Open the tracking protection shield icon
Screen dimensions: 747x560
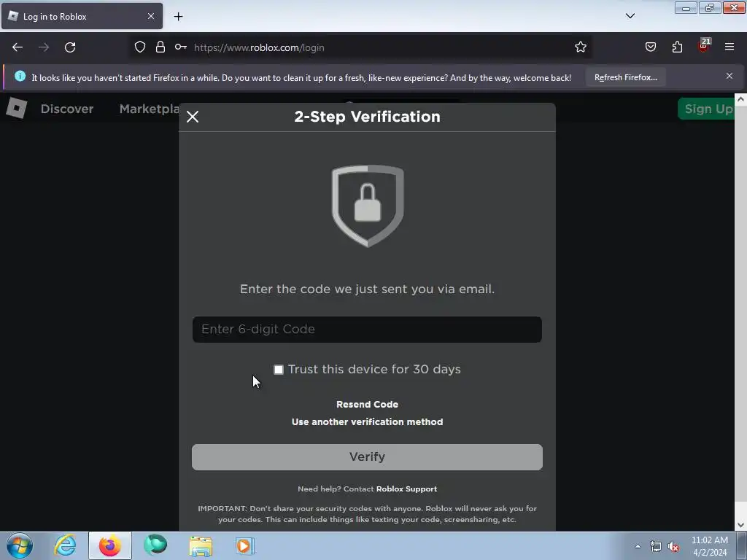pos(139,47)
